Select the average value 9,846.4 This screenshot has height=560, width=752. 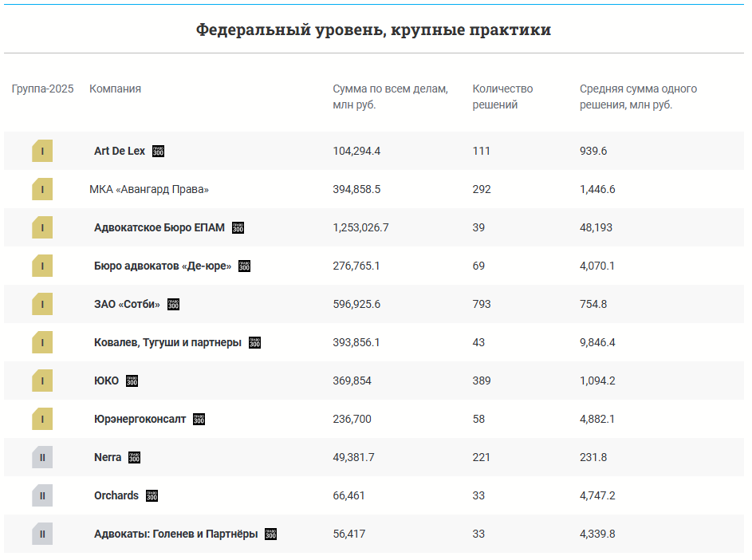click(x=597, y=343)
